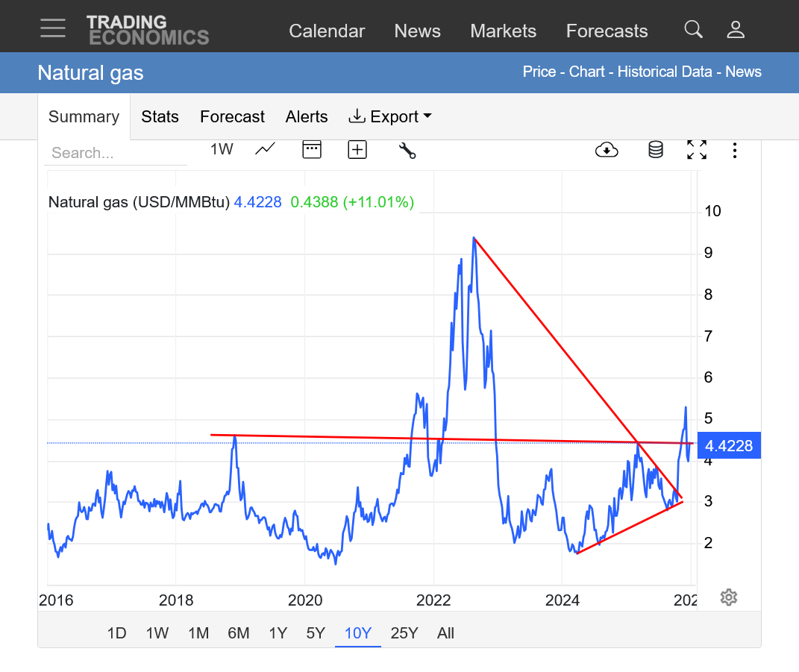Open the hamburger navigation menu
799x672 pixels.
pos(53,28)
